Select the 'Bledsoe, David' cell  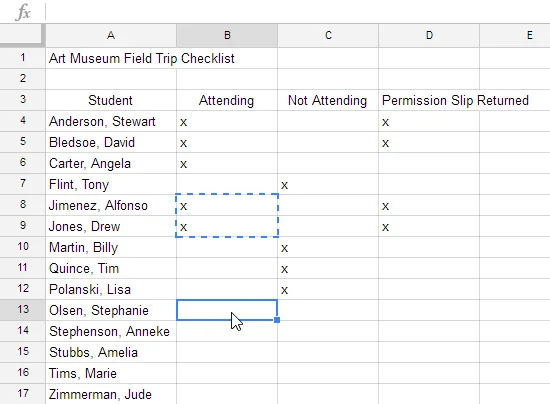111,142
